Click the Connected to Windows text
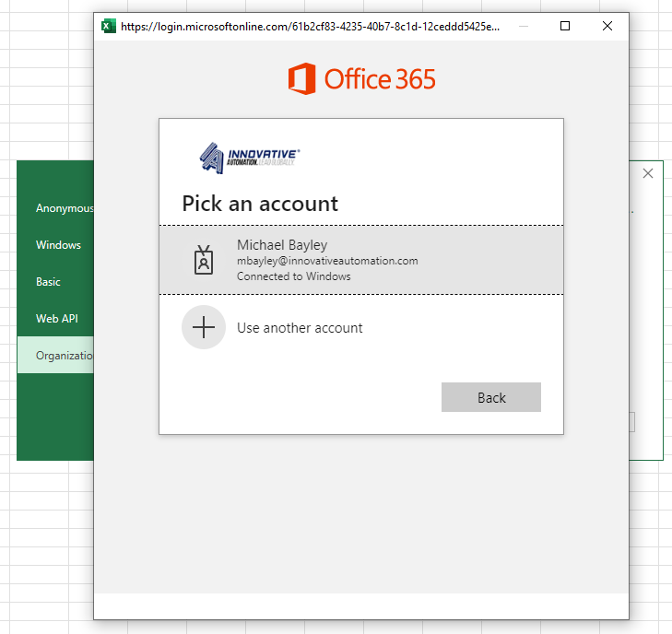 pyautogui.click(x=293, y=276)
